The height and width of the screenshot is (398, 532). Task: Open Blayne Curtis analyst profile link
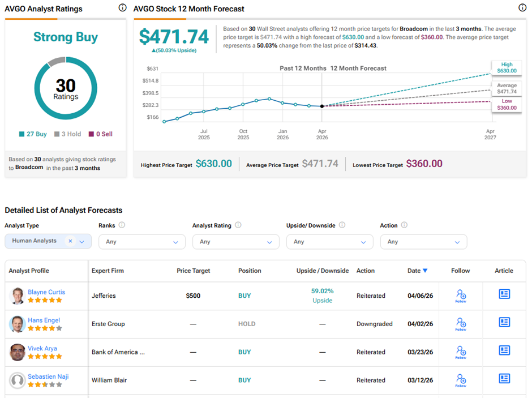(46, 292)
